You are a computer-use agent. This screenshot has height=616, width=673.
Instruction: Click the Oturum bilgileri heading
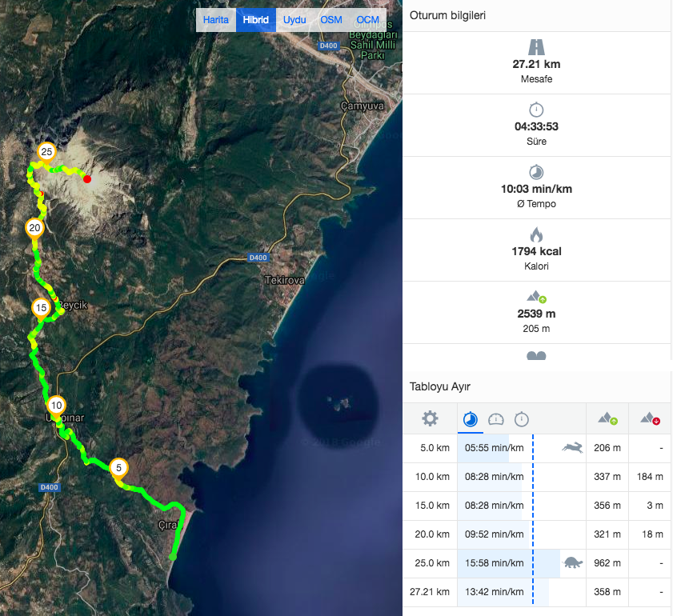[x=447, y=15]
